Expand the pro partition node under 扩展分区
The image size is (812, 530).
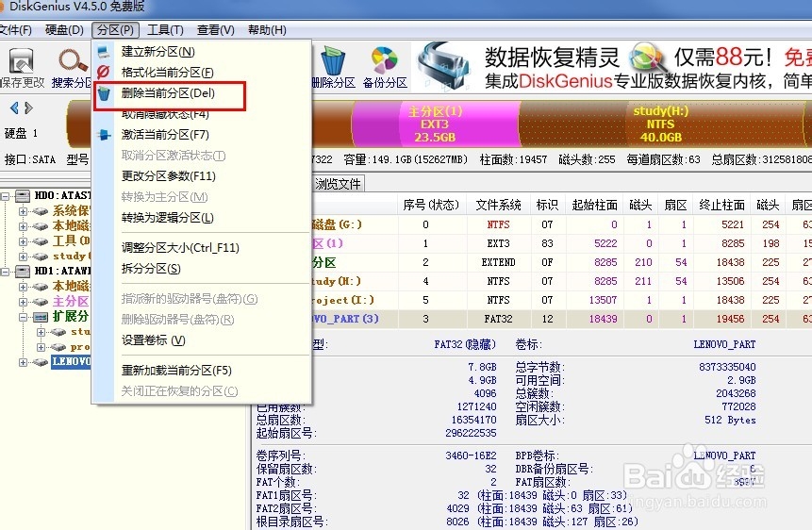[x=41, y=347]
